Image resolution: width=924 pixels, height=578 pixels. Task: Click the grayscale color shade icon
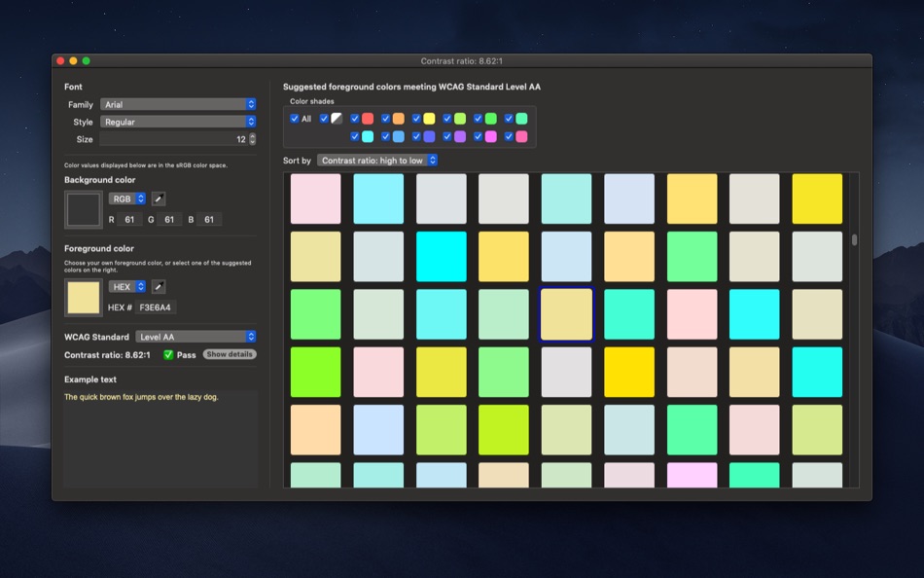337,119
